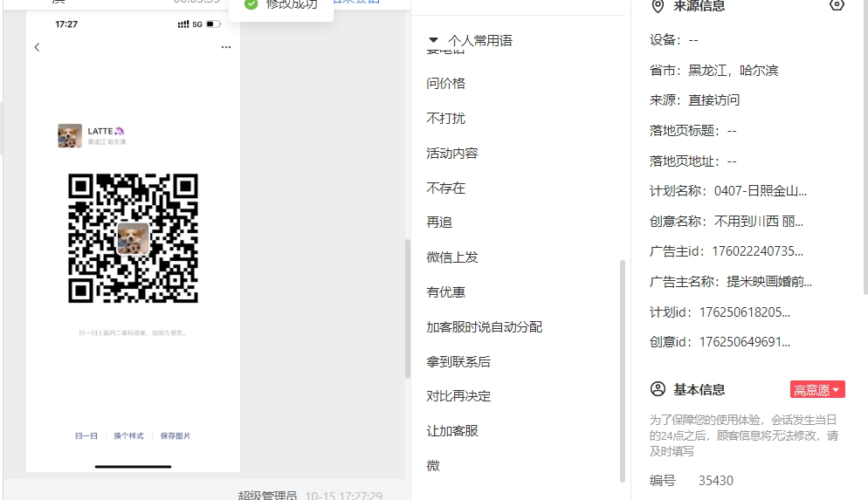Screen dimensions: 868x500
Task: Click the 广告主名称 提米映画 value
Action: [x=769, y=282]
